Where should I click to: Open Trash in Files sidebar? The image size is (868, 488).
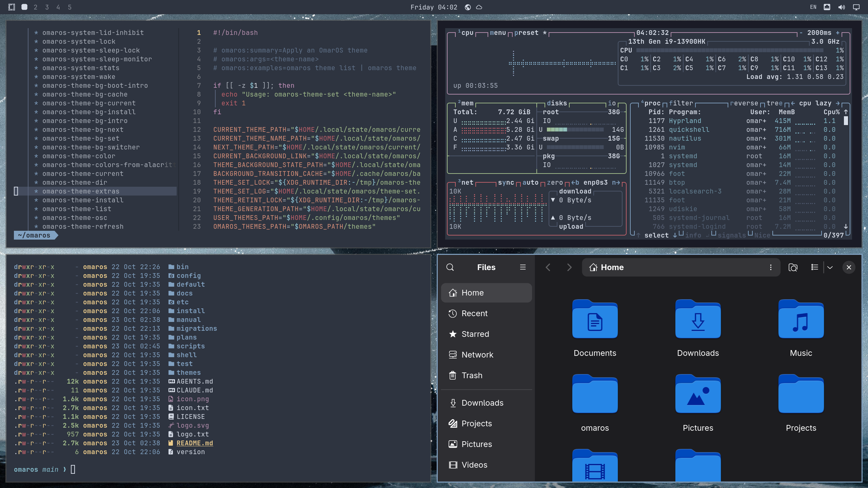coord(486,375)
